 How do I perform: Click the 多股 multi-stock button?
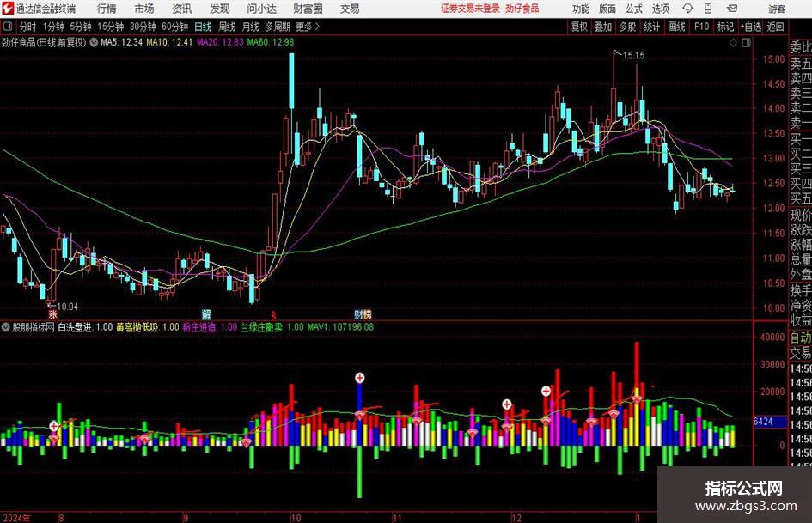pyautogui.click(x=627, y=27)
